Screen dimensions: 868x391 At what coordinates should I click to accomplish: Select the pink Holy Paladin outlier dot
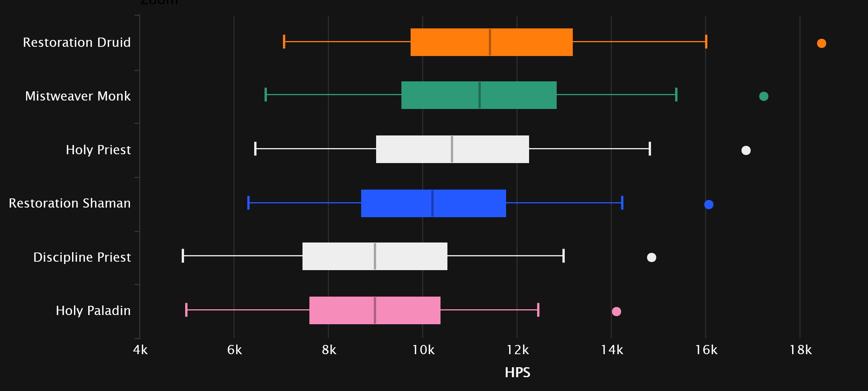(616, 312)
